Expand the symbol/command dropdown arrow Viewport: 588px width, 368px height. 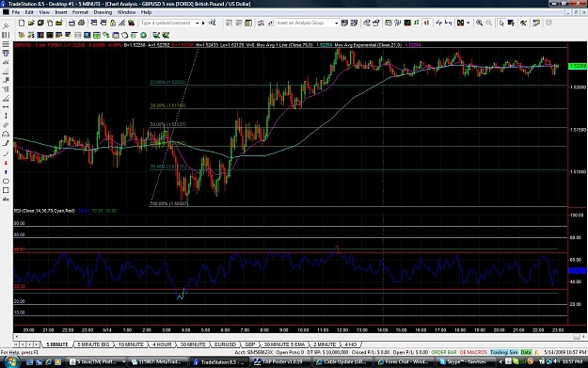pos(198,23)
